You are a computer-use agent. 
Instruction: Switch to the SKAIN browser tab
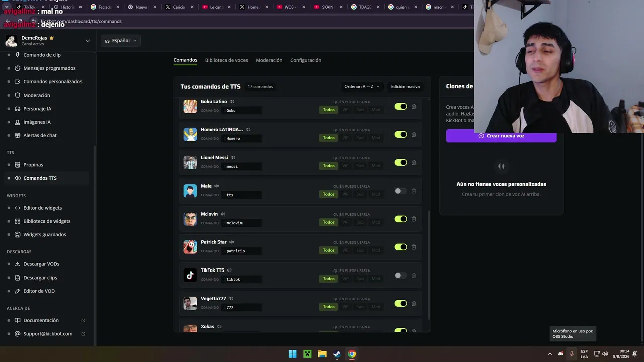point(328,7)
